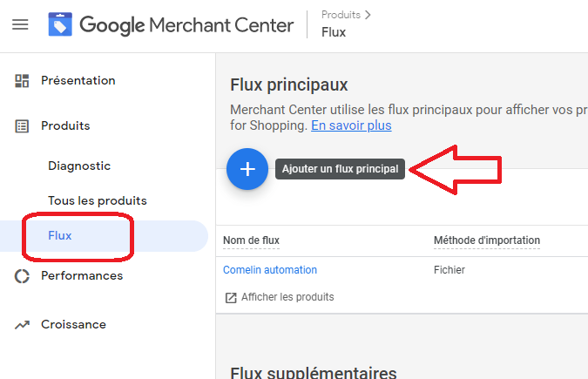Select the Performances circular icon
The height and width of the screenshot is (379, 588).
pyautogui.click(x=22, y=276)
